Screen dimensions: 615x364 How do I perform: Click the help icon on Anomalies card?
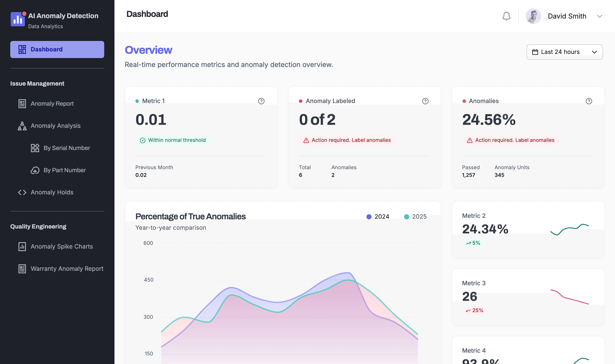[589, 101]
